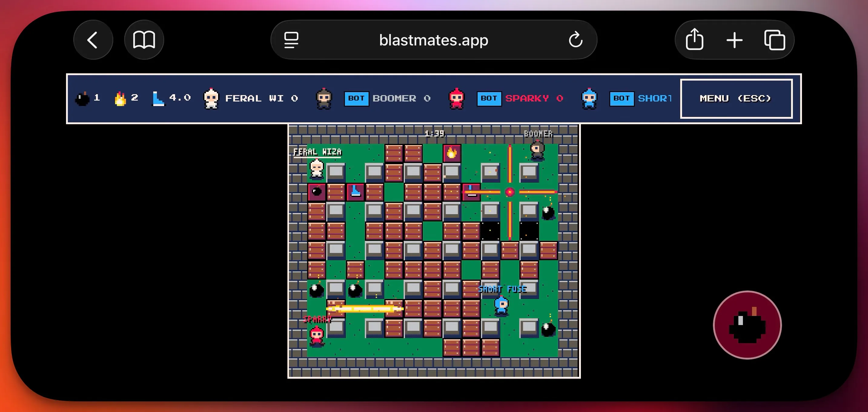Click the Boomer character on board
This screenshot has height=412, width=868.
pyautogui.click(x=538, y=150)
